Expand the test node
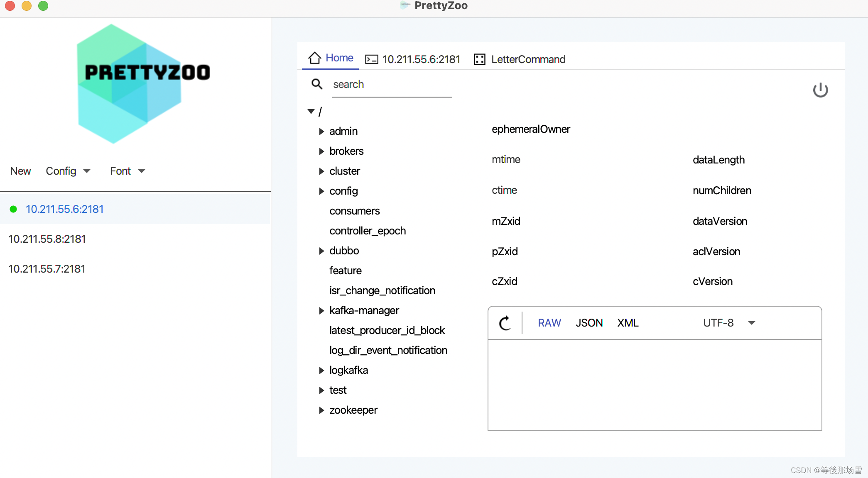Viewport: 868px width, 478px height. point(321,390)
